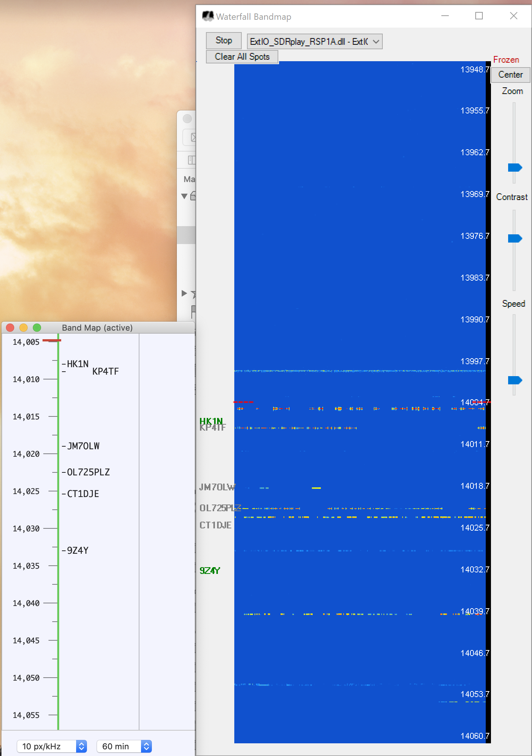Click the Clear All Spots button
The width and height of the screenshot is (532, 756).
pyautogui.click(x=242, y=57)
